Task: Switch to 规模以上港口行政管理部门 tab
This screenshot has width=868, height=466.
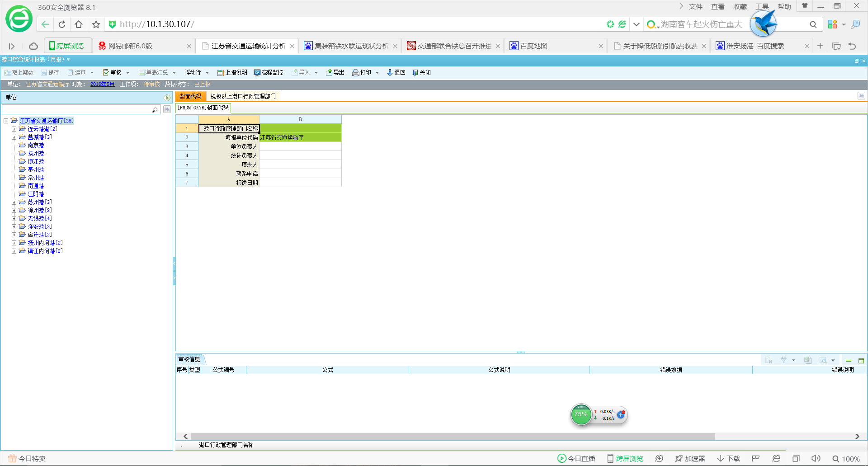Action: coord(243,96)
